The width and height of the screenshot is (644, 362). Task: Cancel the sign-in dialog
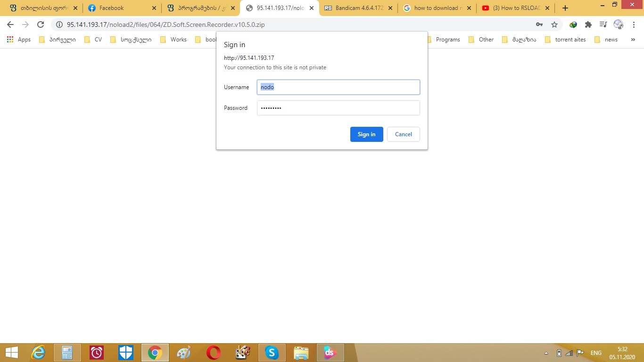403,134
